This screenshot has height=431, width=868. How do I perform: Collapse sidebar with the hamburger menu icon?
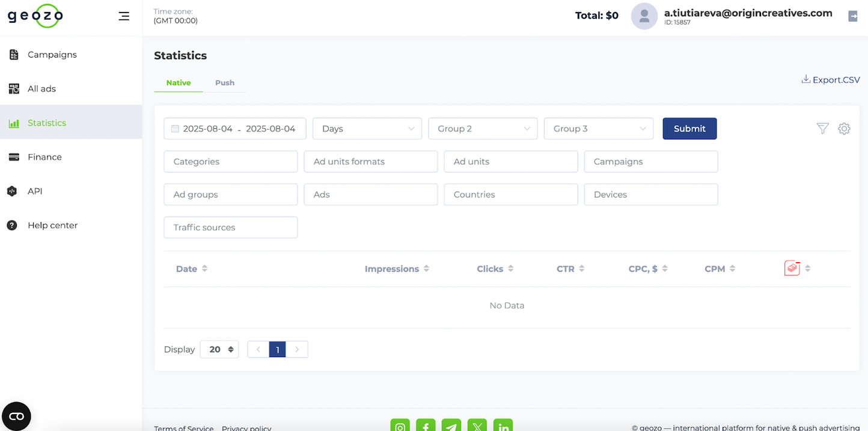point(124,16)
